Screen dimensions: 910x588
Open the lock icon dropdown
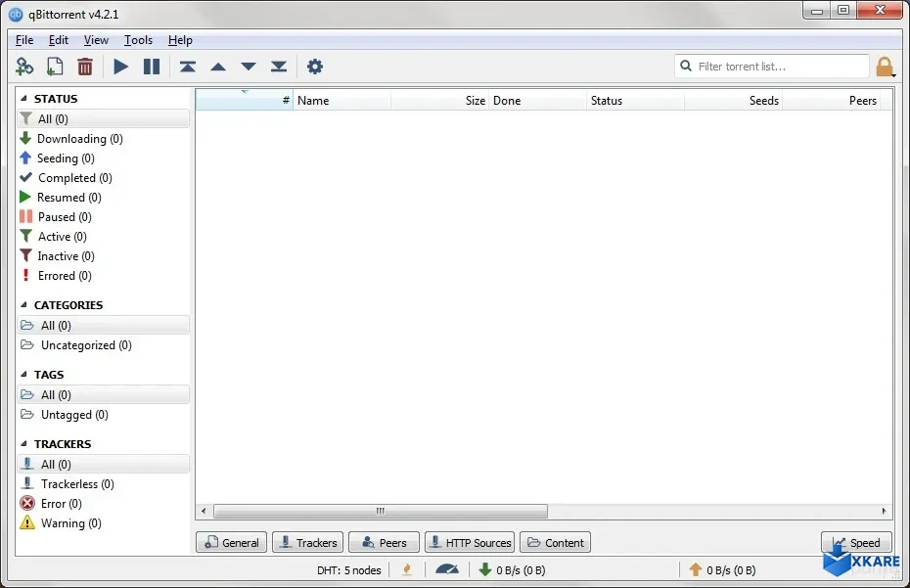[886, 66]
